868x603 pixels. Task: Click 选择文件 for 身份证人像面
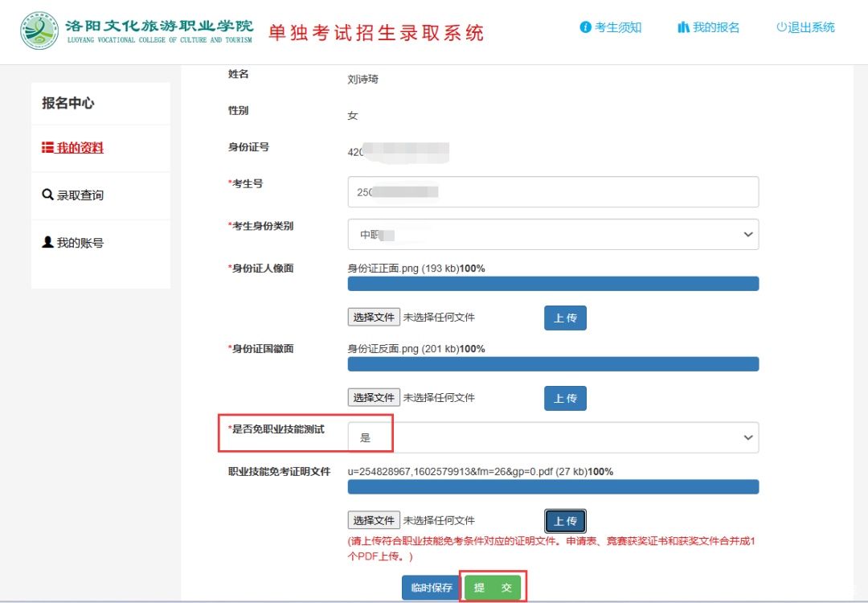click(374, 318)
